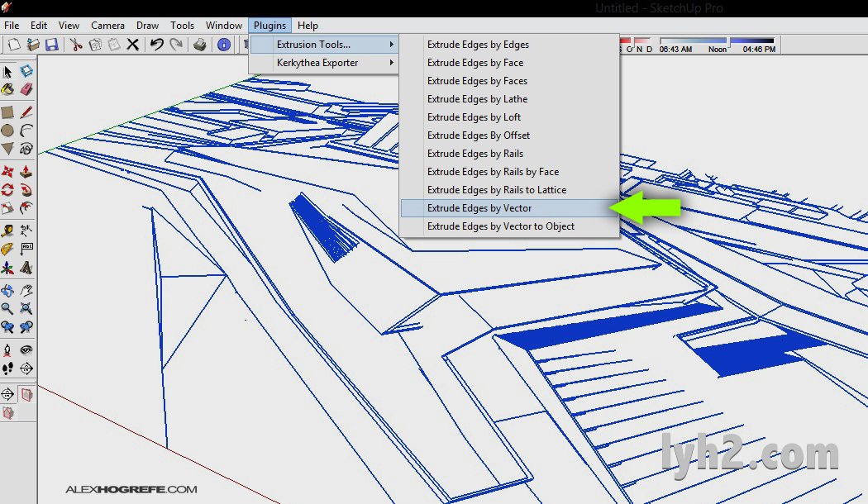Select the Follow Me tool

coord(26,190)
